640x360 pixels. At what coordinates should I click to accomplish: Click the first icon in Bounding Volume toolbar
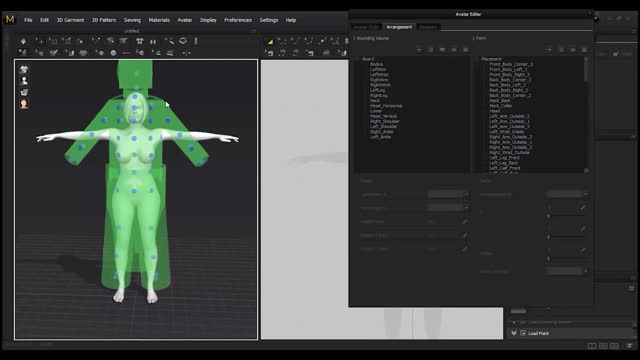420,49
